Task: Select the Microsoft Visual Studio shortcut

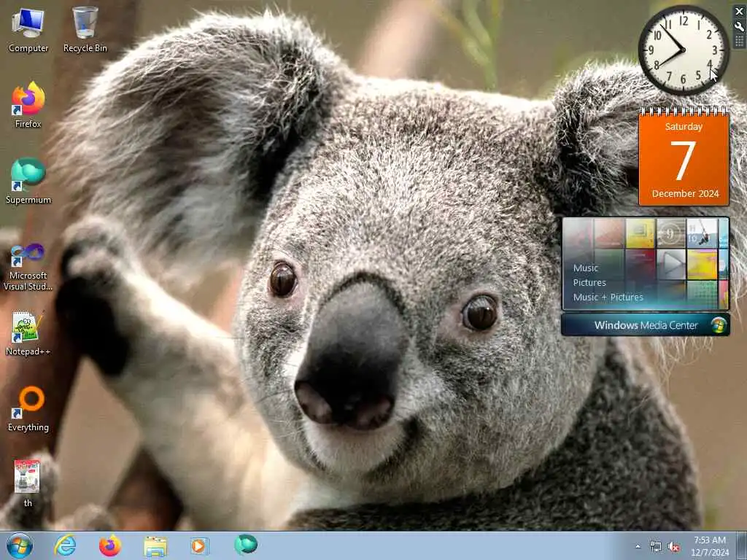Action: 28,267
